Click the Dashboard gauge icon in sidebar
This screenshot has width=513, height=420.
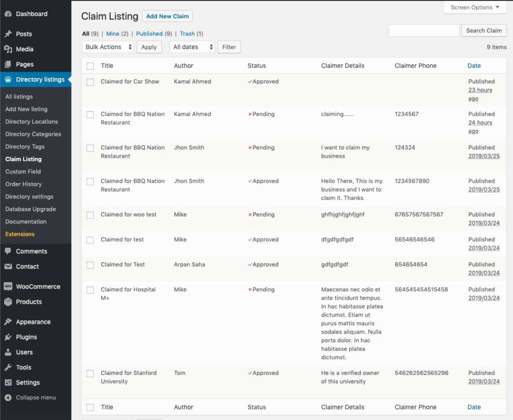tap(8, 14)
